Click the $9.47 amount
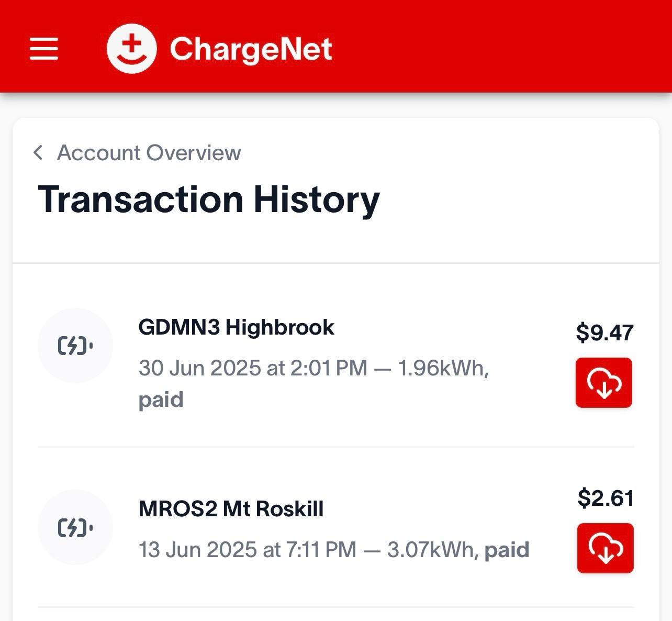 pos(604,332)
